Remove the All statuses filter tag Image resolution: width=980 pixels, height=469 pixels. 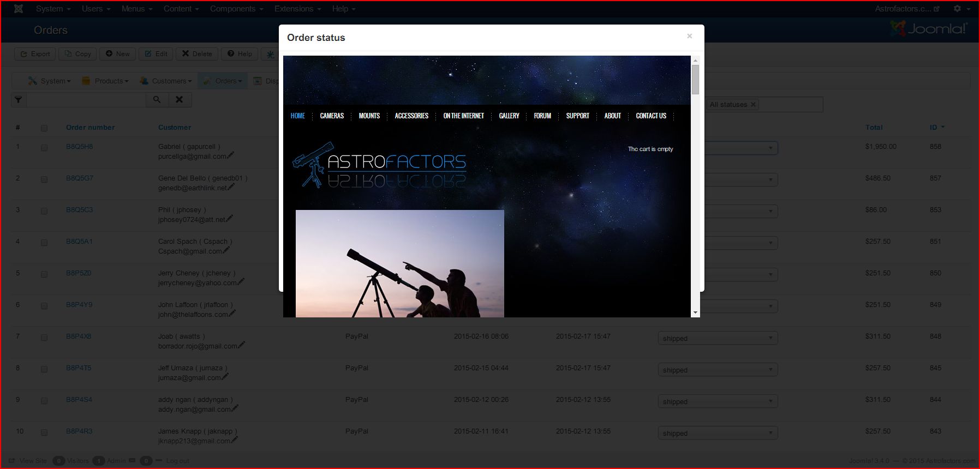754,104
